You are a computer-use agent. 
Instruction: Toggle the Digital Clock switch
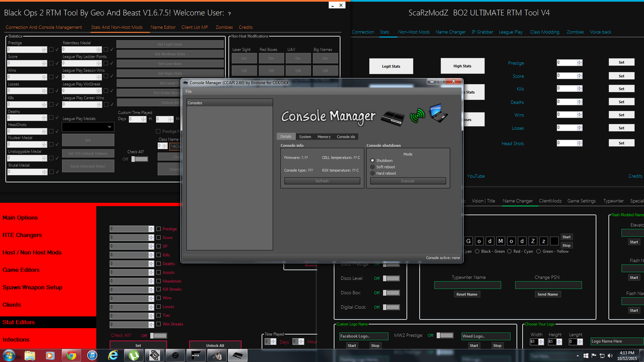392,307
